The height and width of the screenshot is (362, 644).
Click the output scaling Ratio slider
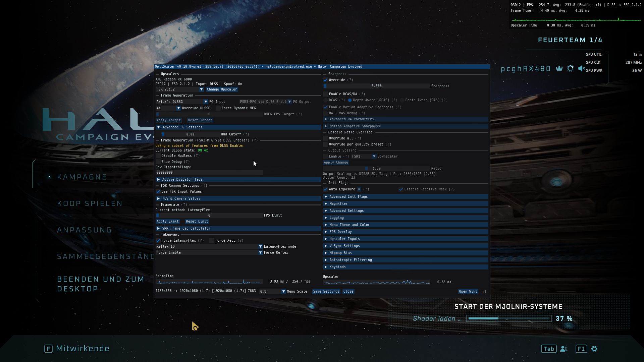tap(376, 169)
